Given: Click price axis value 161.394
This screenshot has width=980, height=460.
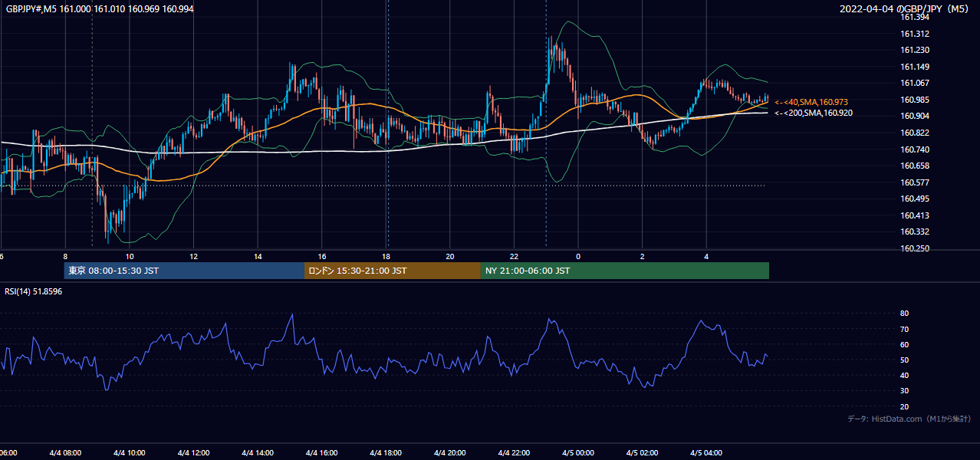Looking at the screenshot, I should [915, 17].
